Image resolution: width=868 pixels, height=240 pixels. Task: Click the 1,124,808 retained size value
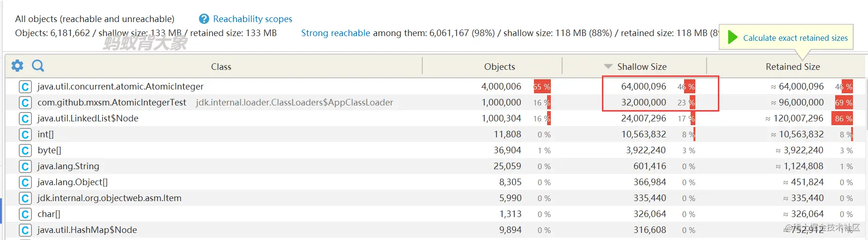point(799,166)
